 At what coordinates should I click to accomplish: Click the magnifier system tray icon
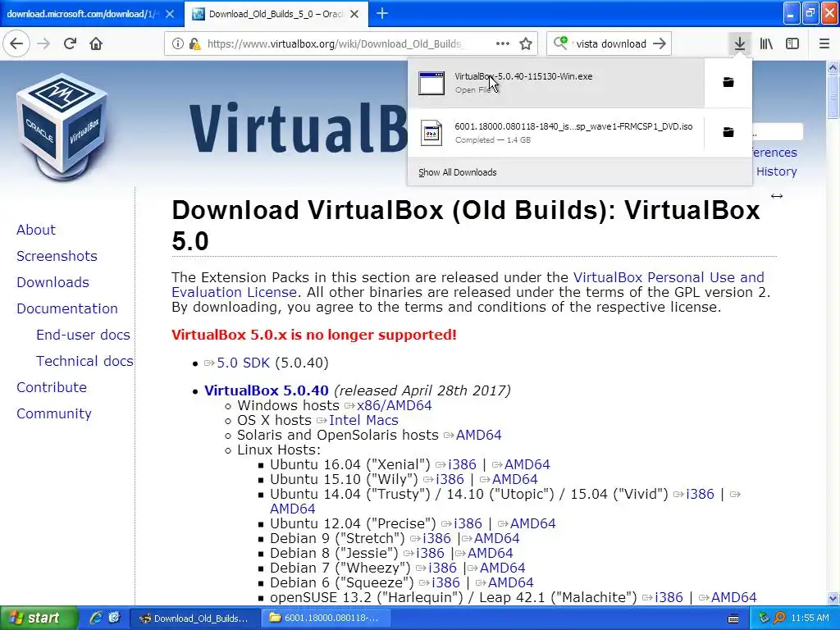pos(779,618)
